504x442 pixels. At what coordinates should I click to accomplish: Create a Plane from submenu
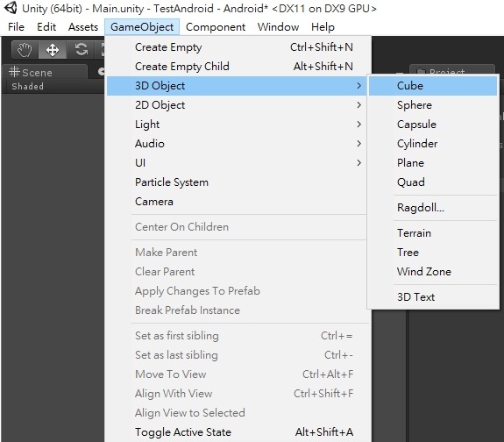433,163
